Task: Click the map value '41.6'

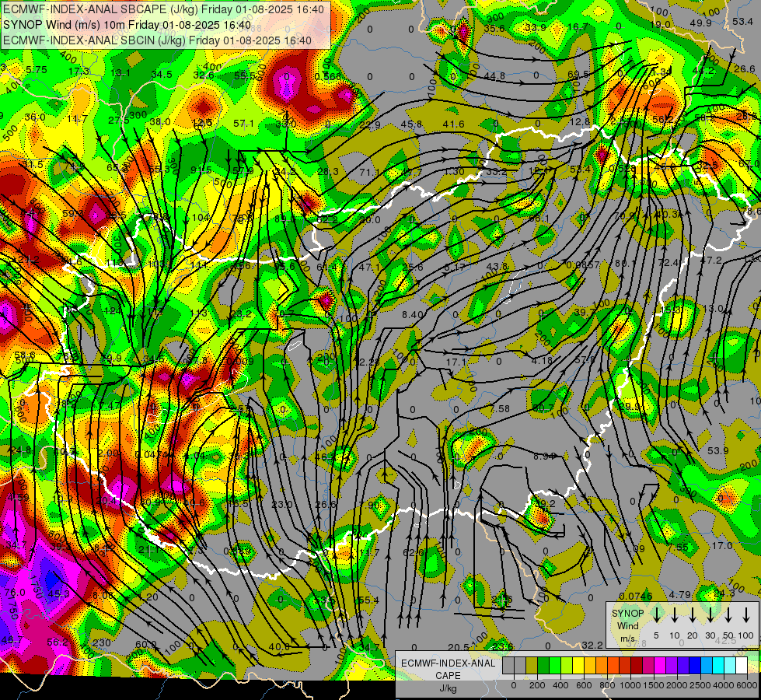Action: [x=453, y=124]
